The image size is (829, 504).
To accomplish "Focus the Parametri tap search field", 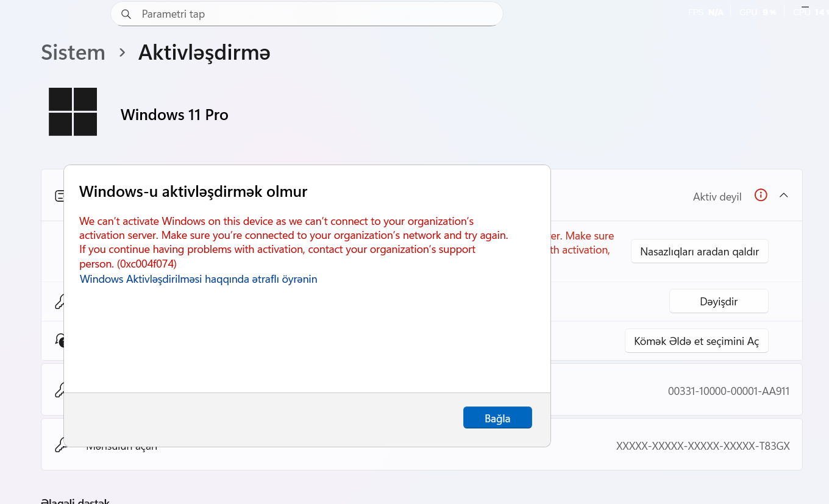I will (307, 14).
